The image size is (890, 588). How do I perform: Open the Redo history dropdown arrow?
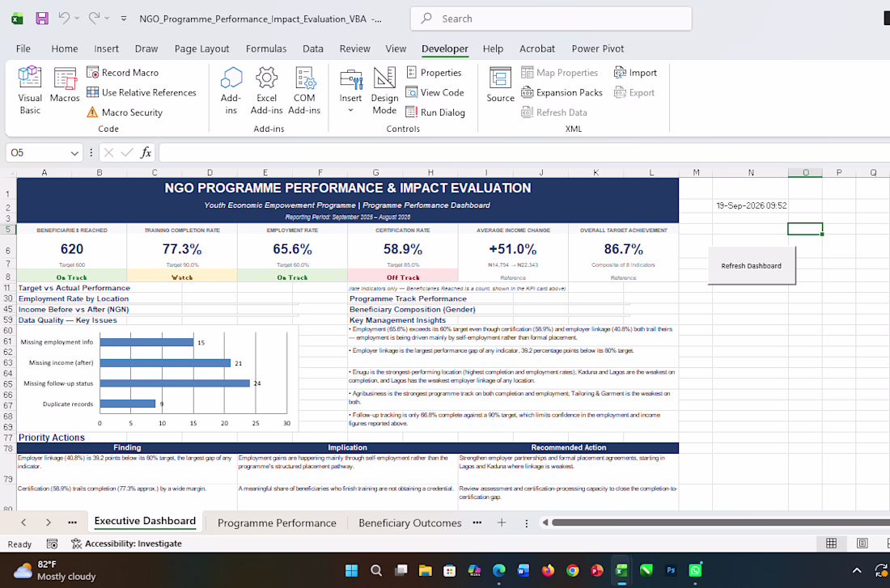coord(108,19)
